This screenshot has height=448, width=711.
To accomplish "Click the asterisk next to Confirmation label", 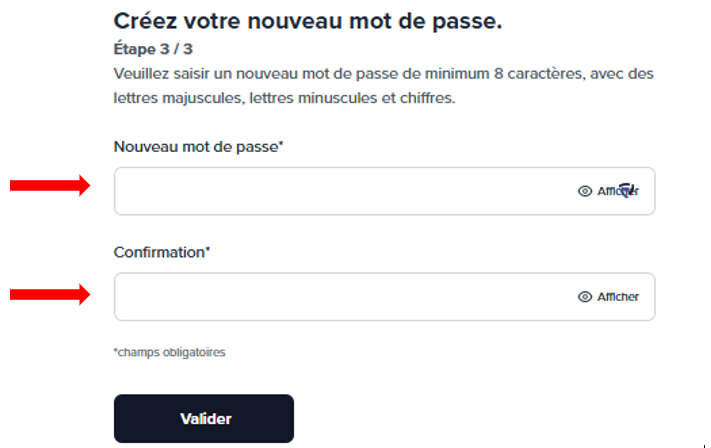I will (208, 249).
